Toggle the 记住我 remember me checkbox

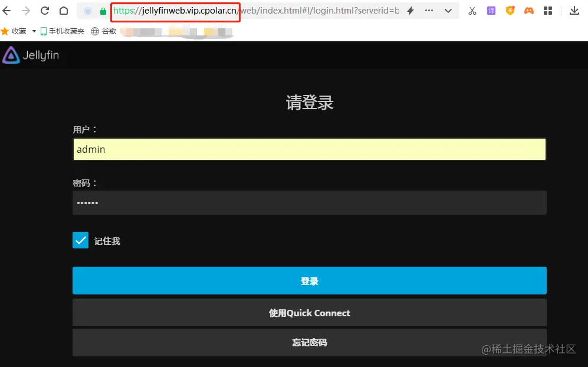coord(81,241)
